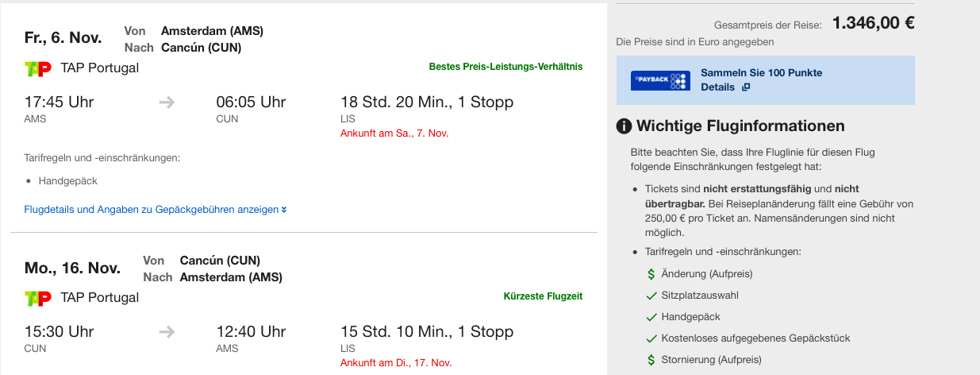Click the external link icon beside Details
The height and width of the screenshot is (375, 980).
click(745, 87)
